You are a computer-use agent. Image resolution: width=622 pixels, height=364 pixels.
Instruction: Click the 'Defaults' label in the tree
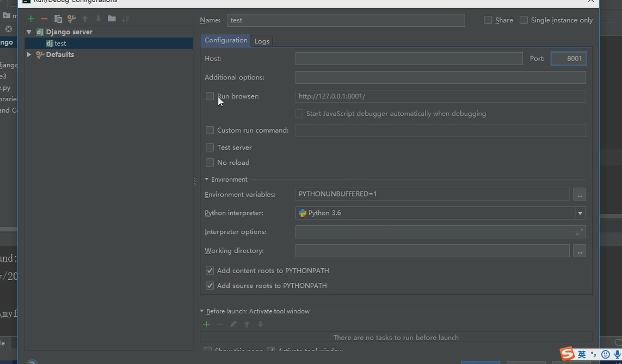(x=60, y=55)
